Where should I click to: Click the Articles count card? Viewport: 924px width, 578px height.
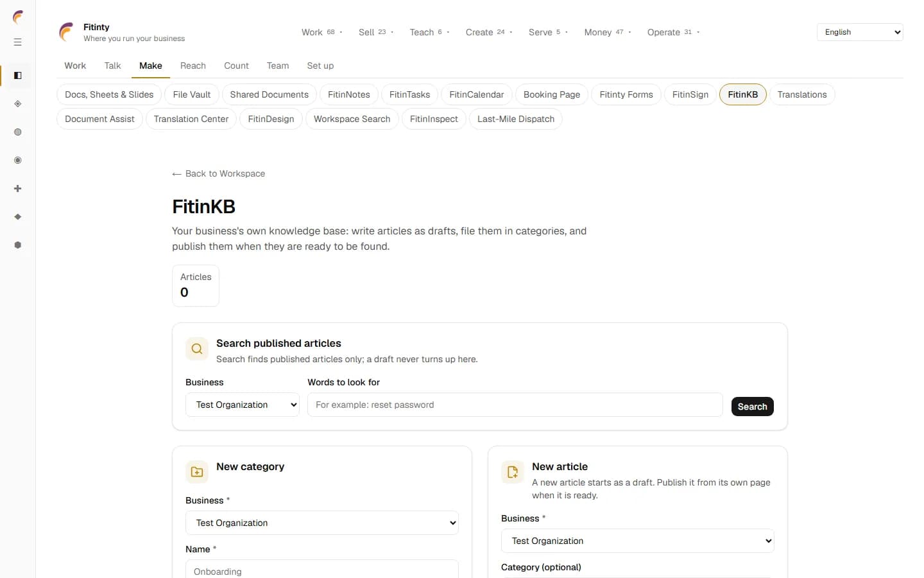[196, 286]
